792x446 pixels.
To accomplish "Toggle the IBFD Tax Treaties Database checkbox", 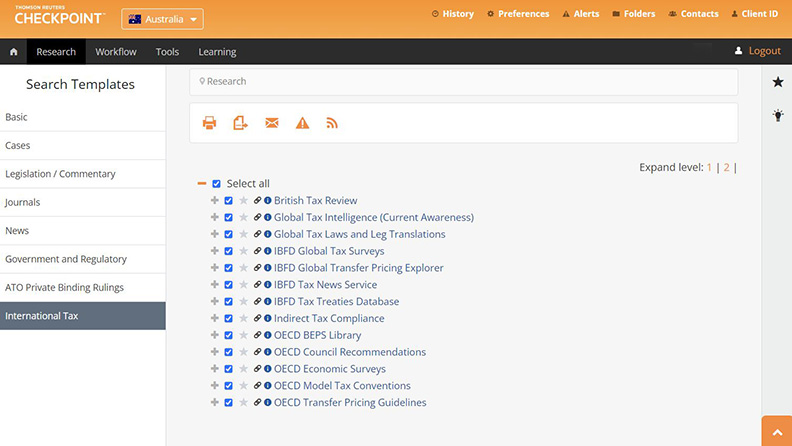I will tap(229, 301).
